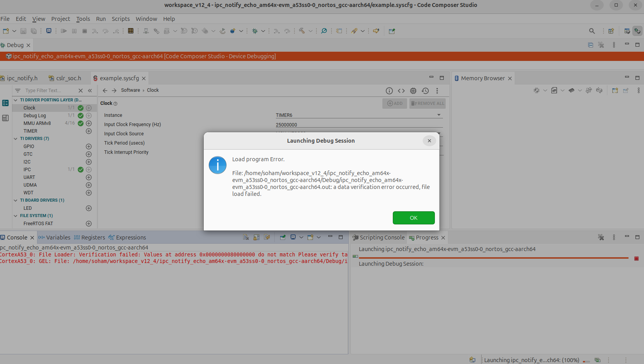Collapse the TI BOARD DRIVERS (1) group
This screenshot has height=364, width=644.
[x=16, y=201]
